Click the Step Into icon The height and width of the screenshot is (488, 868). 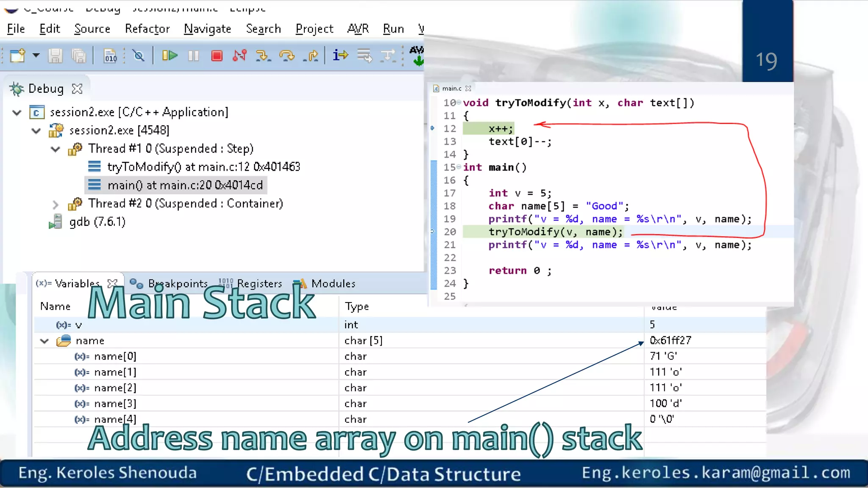[263, 55]
